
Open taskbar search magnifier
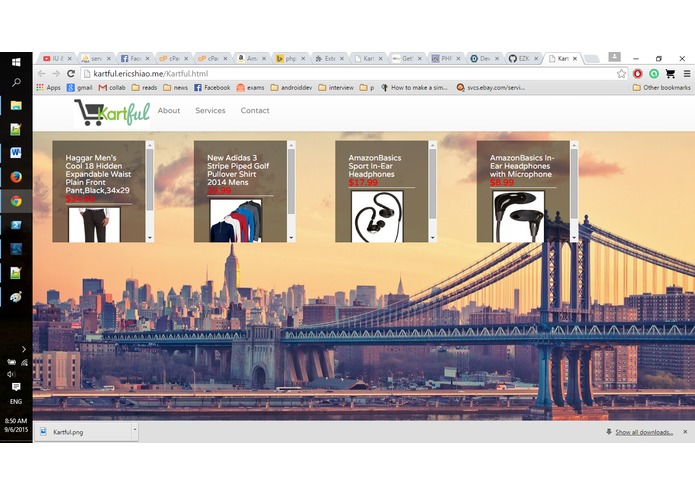pyautogui.click(x=16, y=82)
